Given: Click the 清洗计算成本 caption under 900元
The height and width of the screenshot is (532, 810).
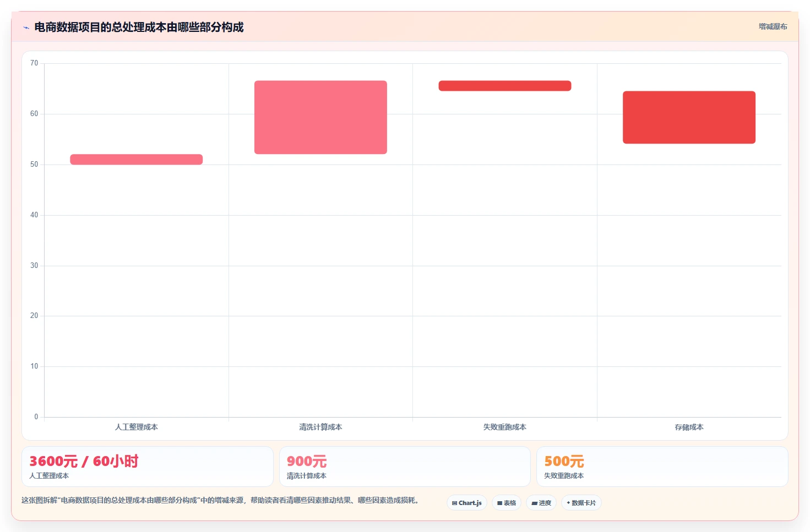Looking at the screenshot, I should click(x=307, y=476).
